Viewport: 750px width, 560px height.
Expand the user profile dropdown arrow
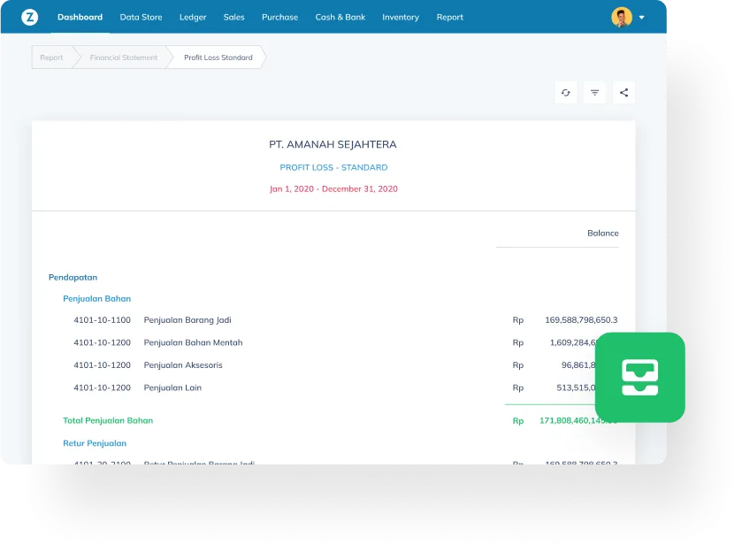pyautogui.click(x=642, y=18)
